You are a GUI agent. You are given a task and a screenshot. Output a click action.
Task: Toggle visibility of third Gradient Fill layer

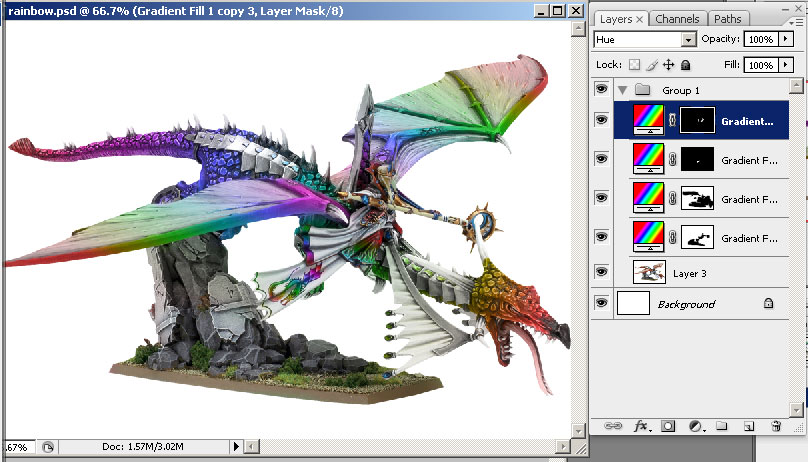pos(601,198)
